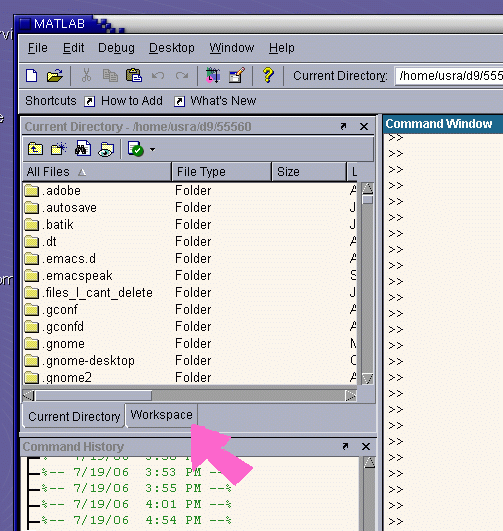Open the Desktop menu

click(172, 48)
